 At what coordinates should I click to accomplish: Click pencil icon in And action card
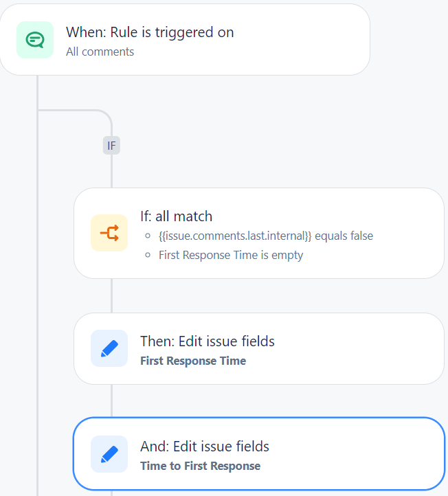(109, 454)
